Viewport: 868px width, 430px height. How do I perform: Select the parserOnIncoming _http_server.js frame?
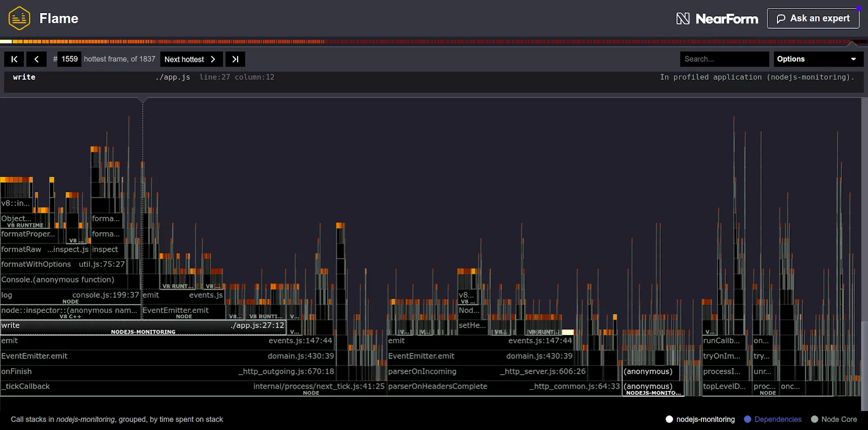click(487, 372)
